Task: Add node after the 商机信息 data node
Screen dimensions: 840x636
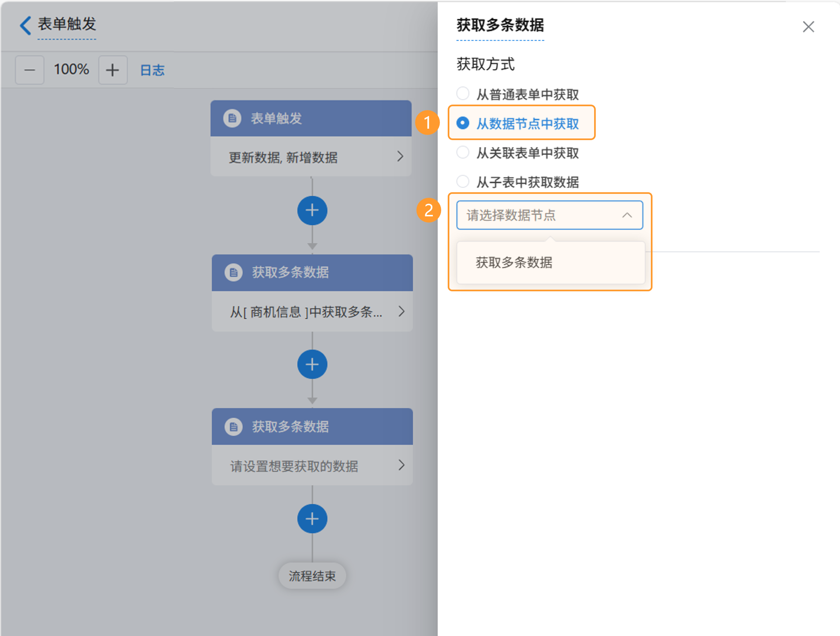Action: (312, 364)
